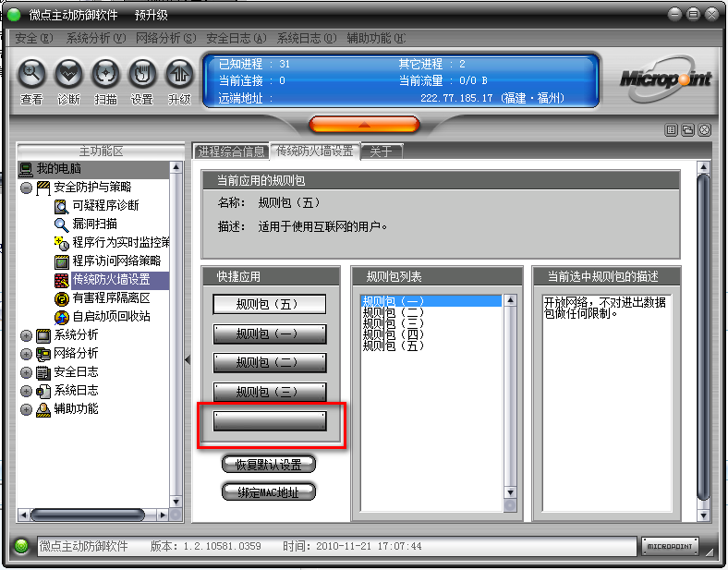Click the cascade-window panel icon below logo

click(x=687, y=130)
